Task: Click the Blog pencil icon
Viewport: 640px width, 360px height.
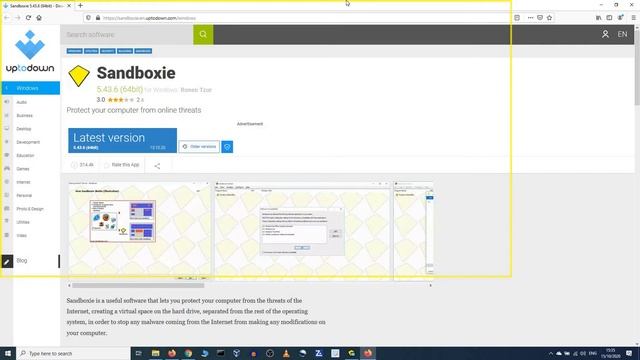Action: coord(7,261)
